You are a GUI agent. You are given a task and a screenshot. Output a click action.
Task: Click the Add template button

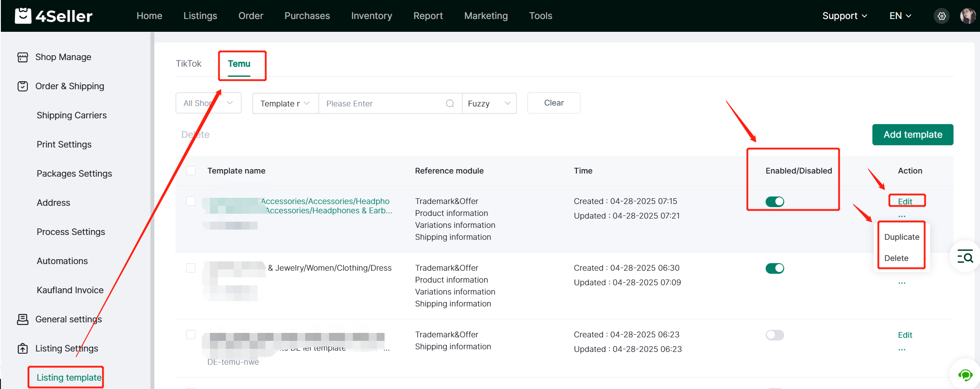tap(913, 135)
